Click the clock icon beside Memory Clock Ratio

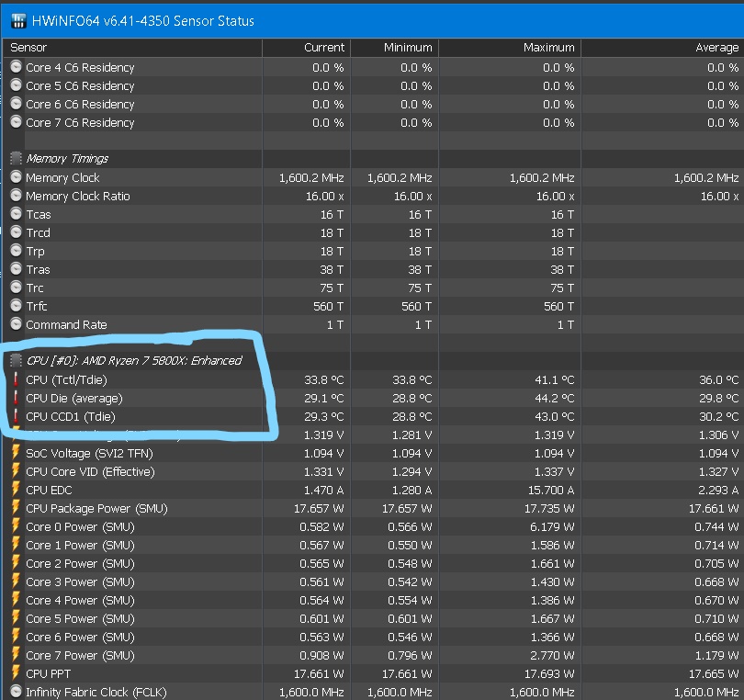point(17,196)
